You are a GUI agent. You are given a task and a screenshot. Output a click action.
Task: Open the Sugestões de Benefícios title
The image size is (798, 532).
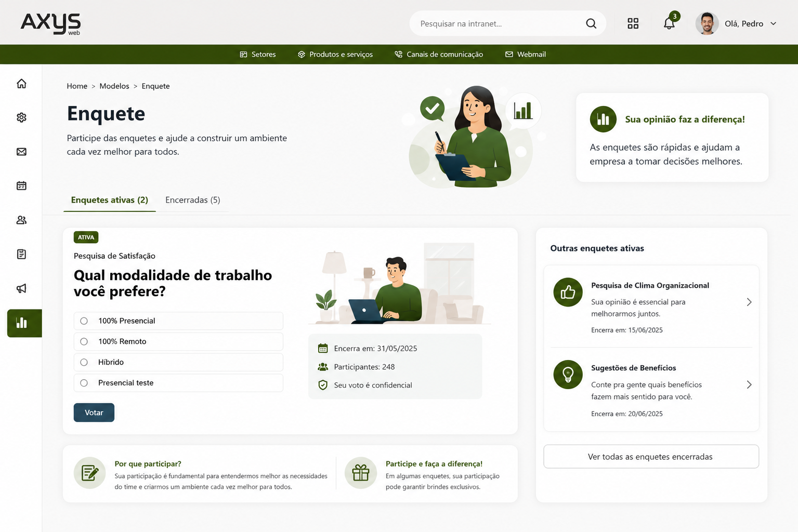(x=634, y=368)
